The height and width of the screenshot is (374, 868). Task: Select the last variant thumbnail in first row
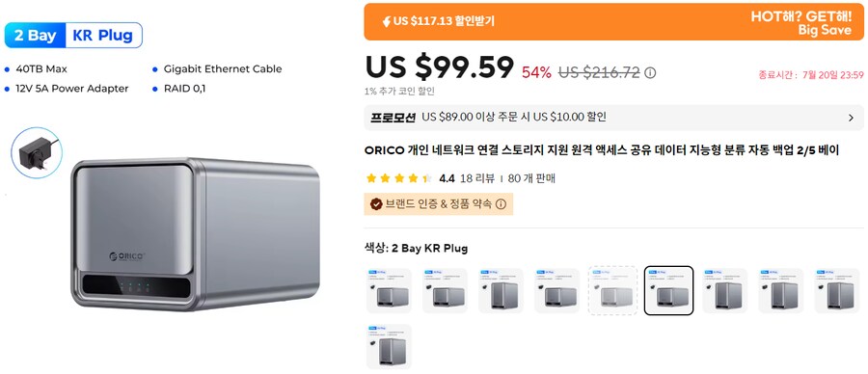(836, 290)
